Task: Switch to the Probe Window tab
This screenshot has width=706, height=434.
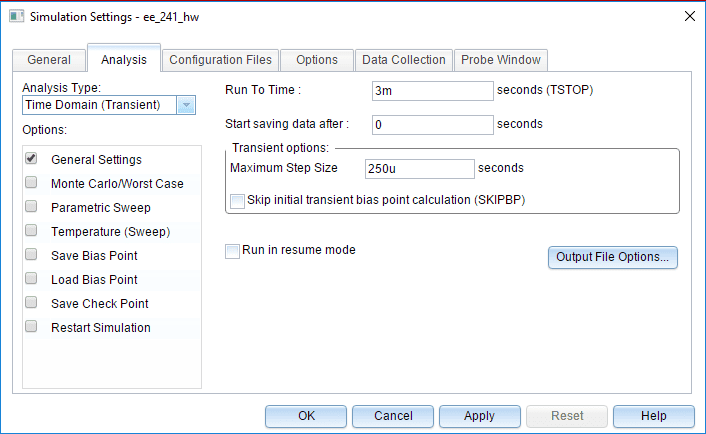Action: [x=500, y=60]
